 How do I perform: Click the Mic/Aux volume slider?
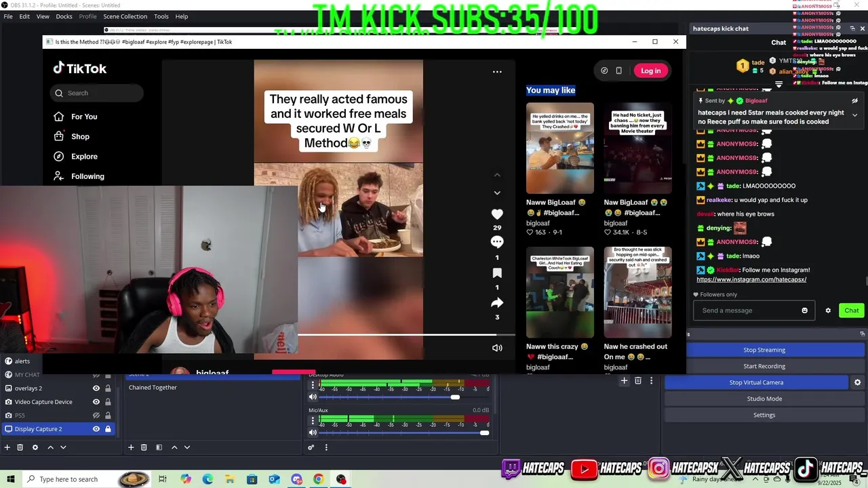click(404, 432)
